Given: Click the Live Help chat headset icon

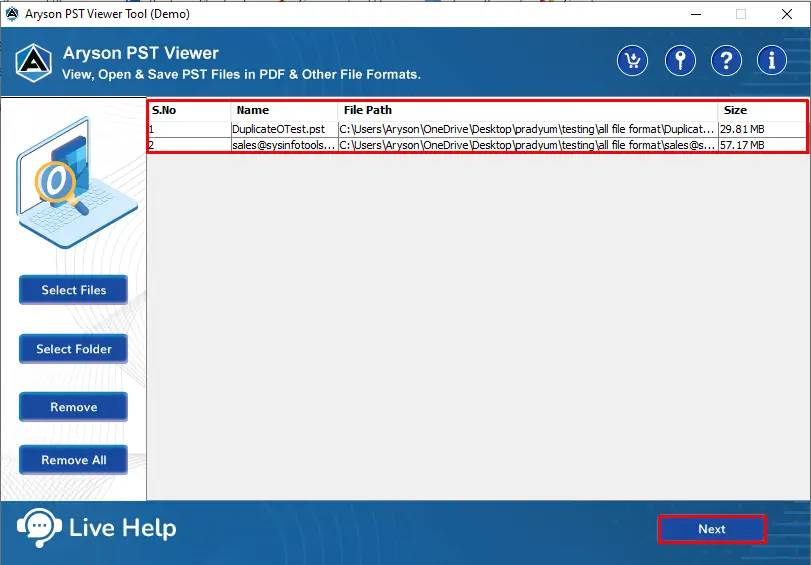Looking at the screenshot, I should tap(39, 528).
